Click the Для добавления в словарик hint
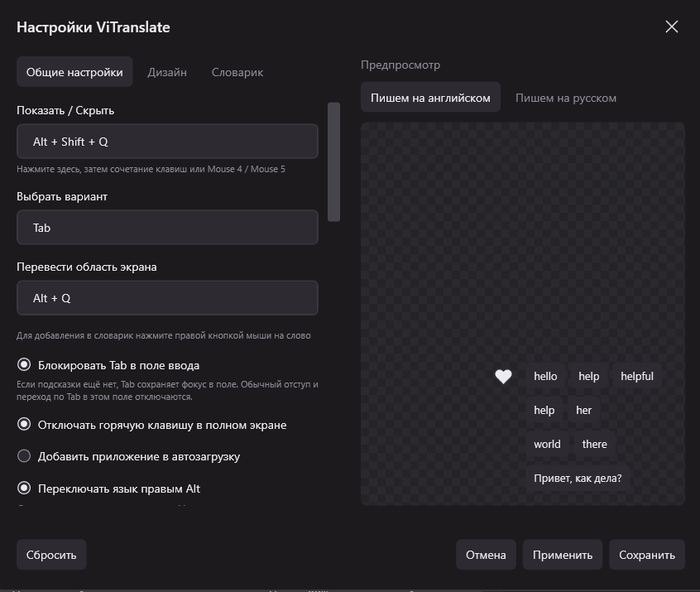Screen dimensions: 700x592 pyautogui.click(x=163, y=335)
